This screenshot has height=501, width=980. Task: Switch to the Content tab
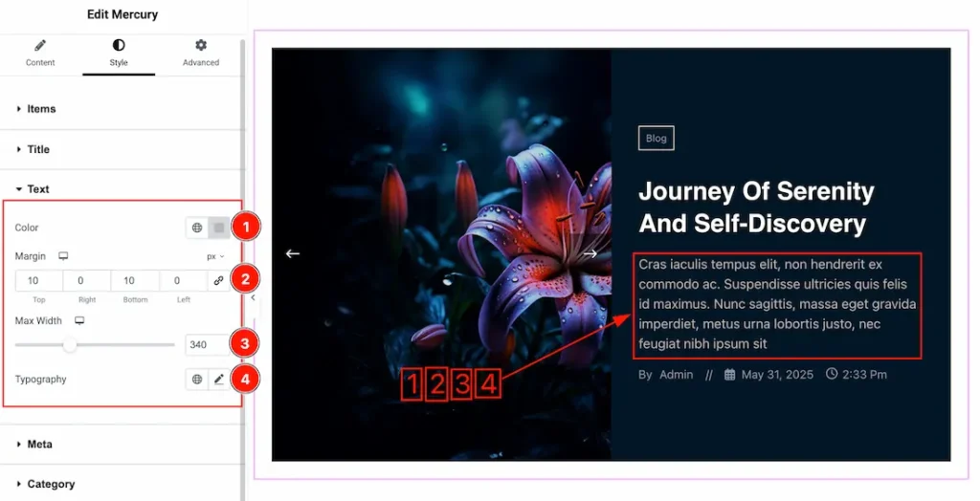tap(40, 54)
